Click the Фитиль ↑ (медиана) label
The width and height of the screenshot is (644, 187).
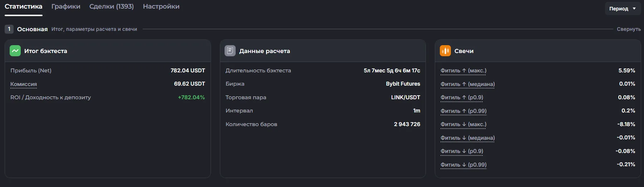(468, 84)
